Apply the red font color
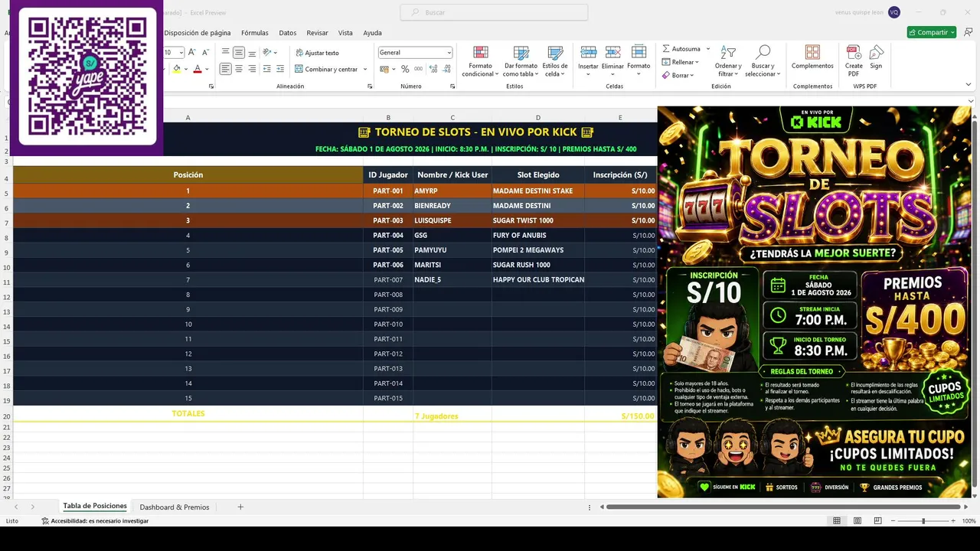 point(197,69)
